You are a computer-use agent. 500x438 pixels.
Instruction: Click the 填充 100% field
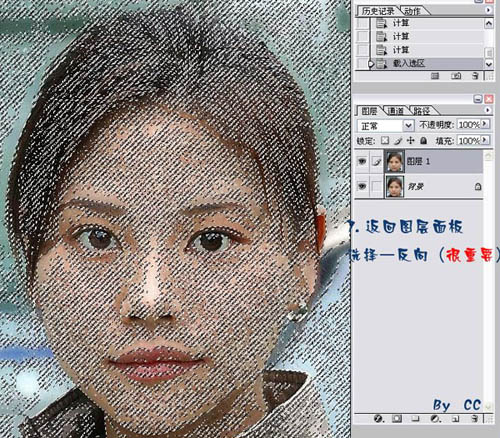pyautogui.click(x=469, y=140)
